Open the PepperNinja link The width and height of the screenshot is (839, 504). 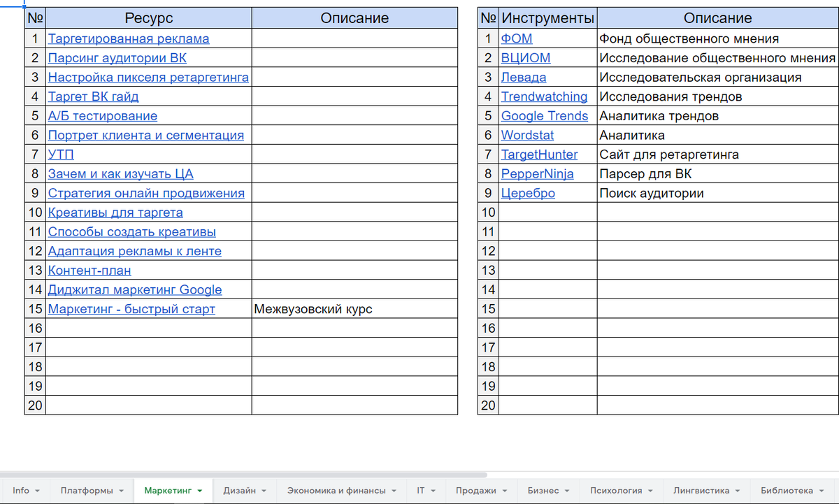[x=538, y=174]
